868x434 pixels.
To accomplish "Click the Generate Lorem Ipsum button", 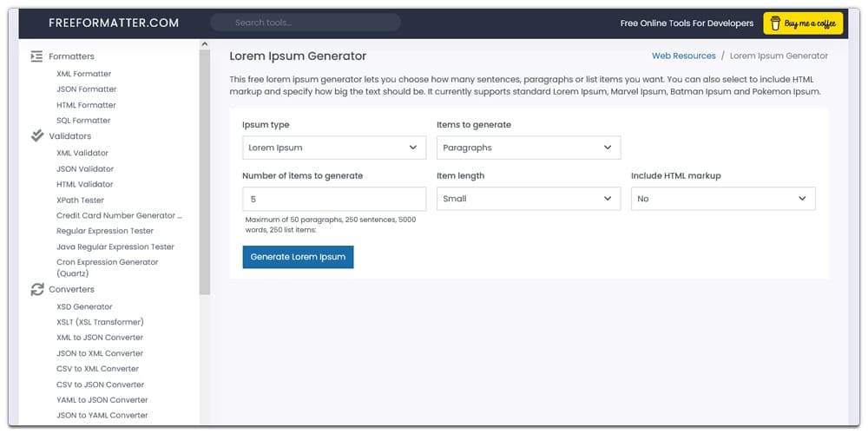I will click(x=298, y=257).
